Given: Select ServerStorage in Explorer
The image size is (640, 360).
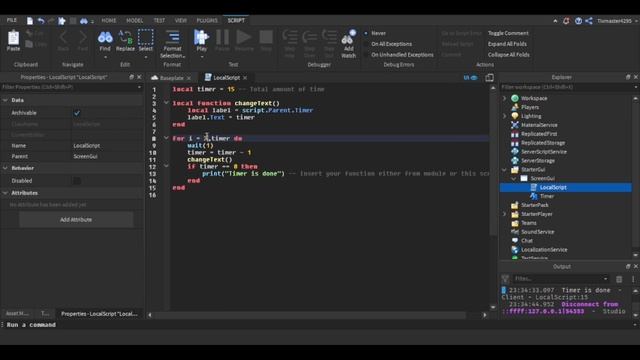Looking at the screenshot, I should coord(538,161).
